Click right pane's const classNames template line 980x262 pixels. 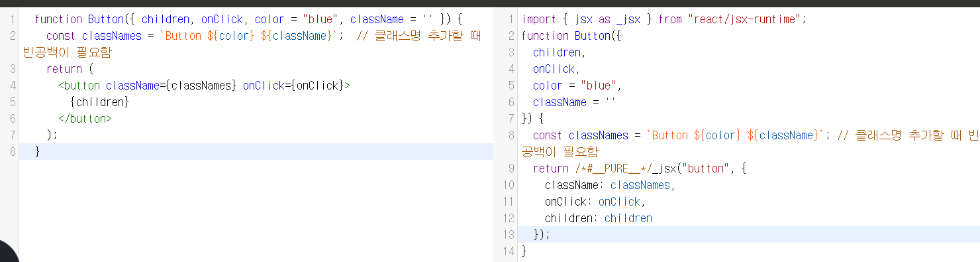pos(756,135)
